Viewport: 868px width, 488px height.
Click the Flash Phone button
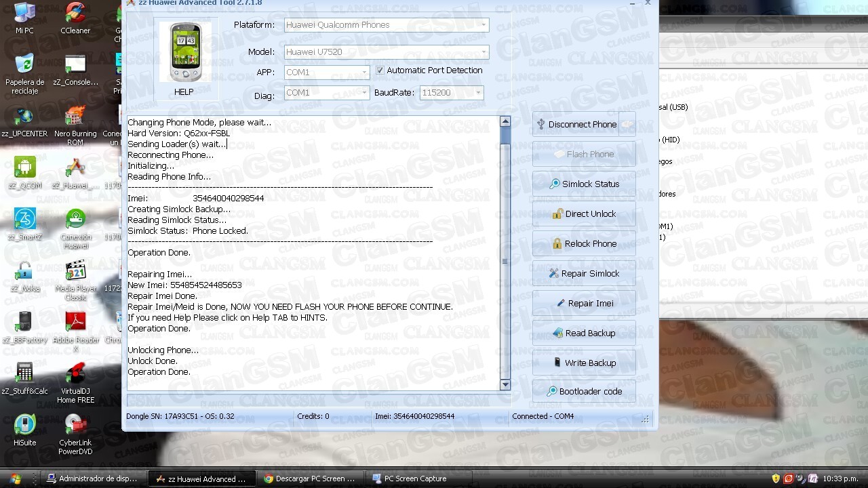(584, 155)
